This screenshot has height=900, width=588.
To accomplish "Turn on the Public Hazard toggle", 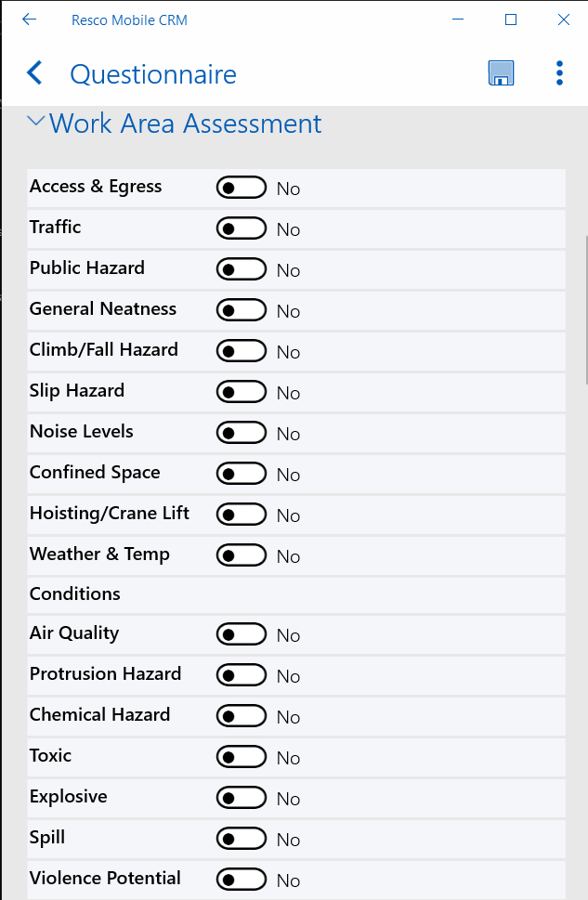I will pyautogui.click(x=242, y=269).
